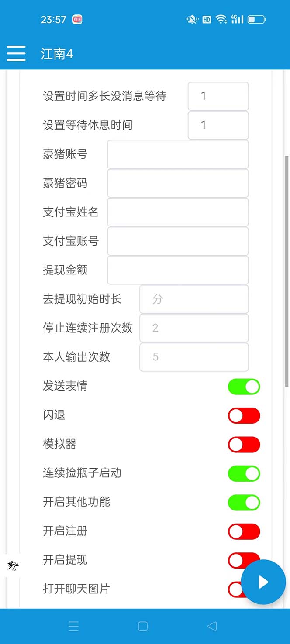Open the navigation drawer hamburger menu

click(16, 53)
